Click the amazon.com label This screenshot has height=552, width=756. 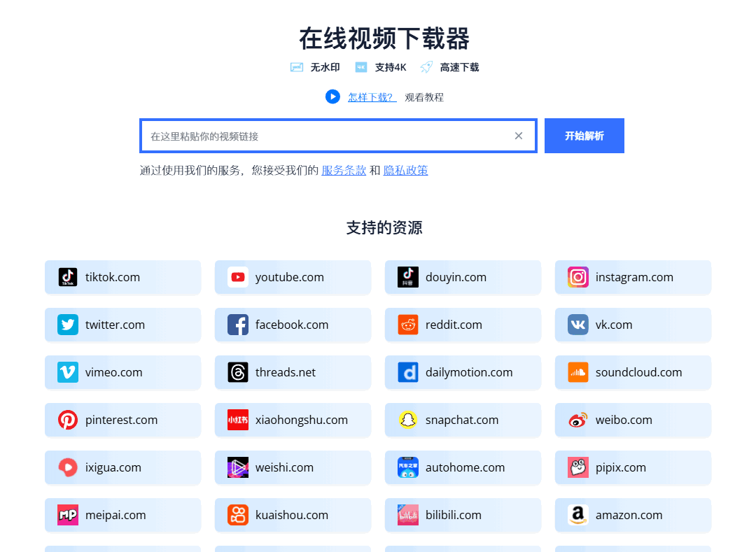click(x=629, y=515)
